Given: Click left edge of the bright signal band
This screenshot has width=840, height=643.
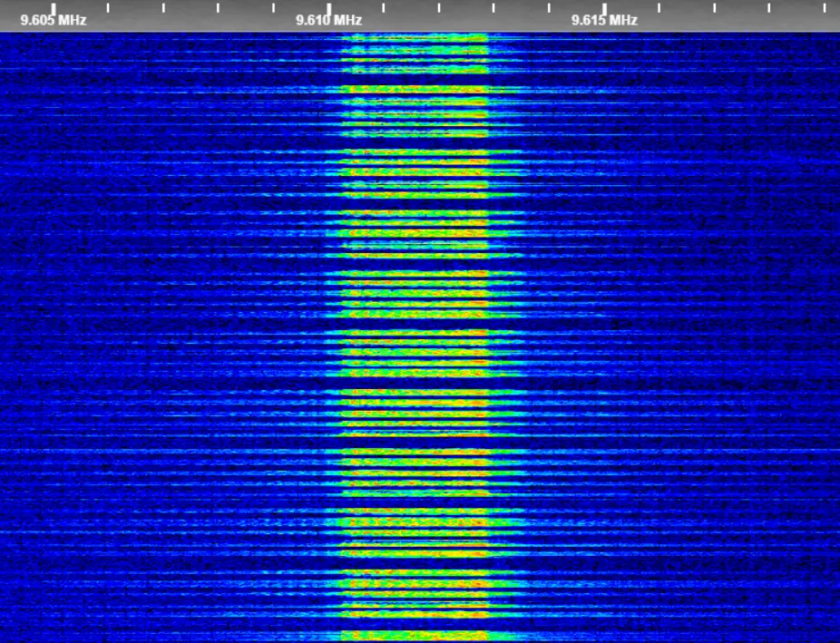Looking at the screenshot, I should pyautogui.click(x=343, y=336).
